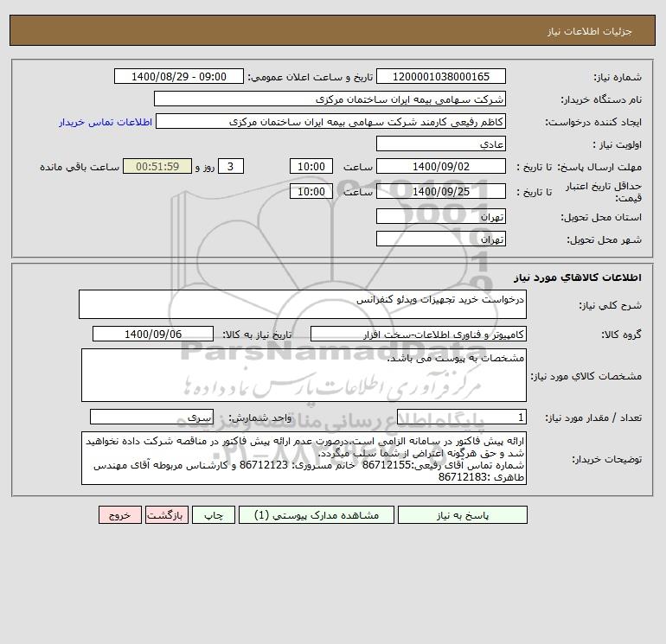Click the response deadline date 1400/09/02

coord(441,167)
